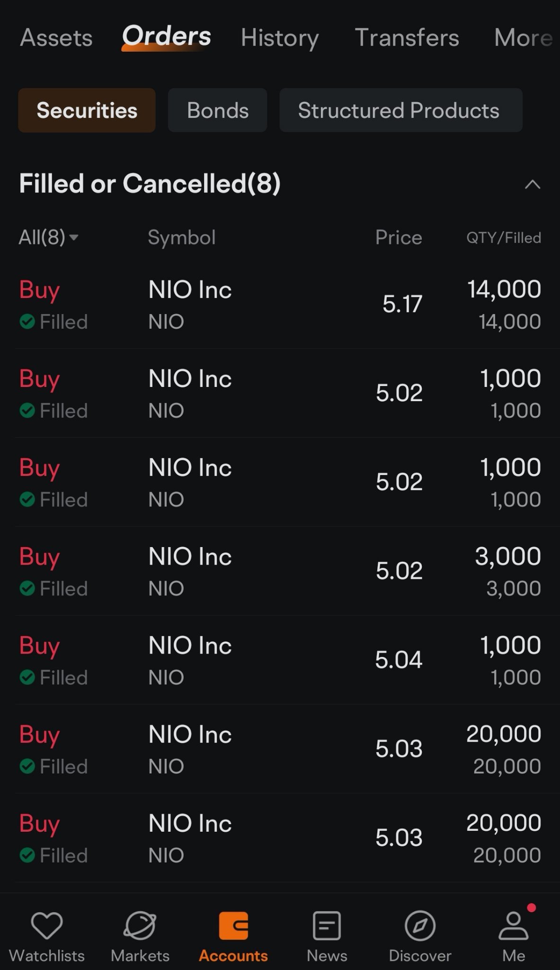The image size is (560, 970).
Task: Open the NIO order for 14,000 shares
Action: [280, 305]
